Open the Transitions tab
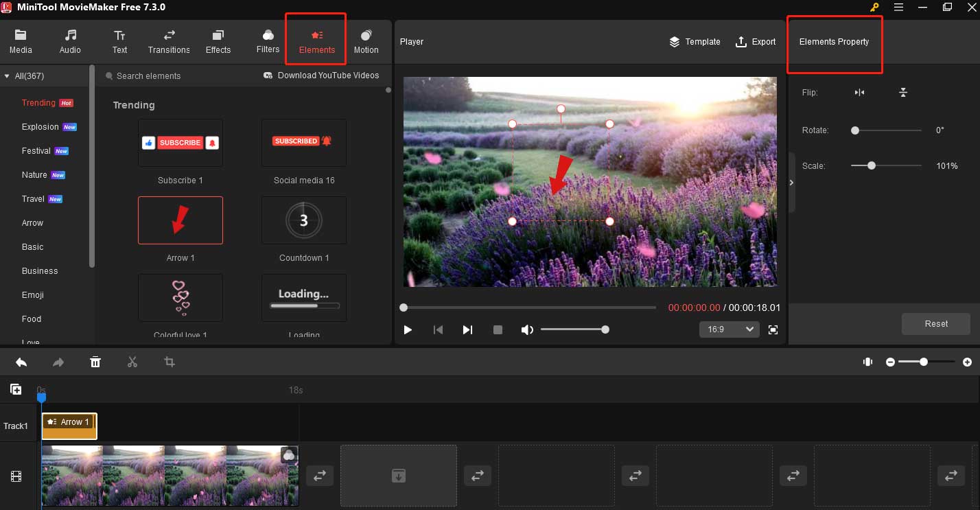The height and width of the screenshot is (510, 980). (x=169, y=42)
